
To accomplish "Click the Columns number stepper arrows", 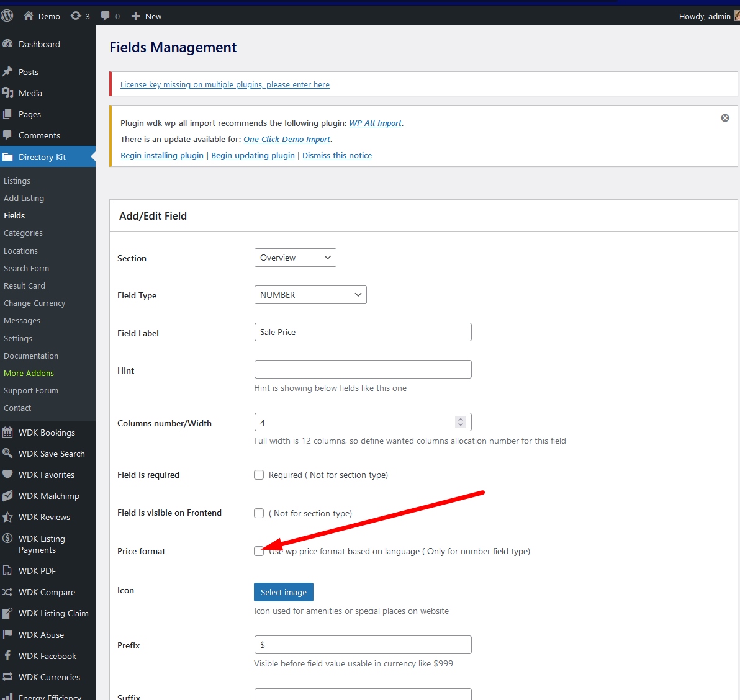I will [461, 422].
